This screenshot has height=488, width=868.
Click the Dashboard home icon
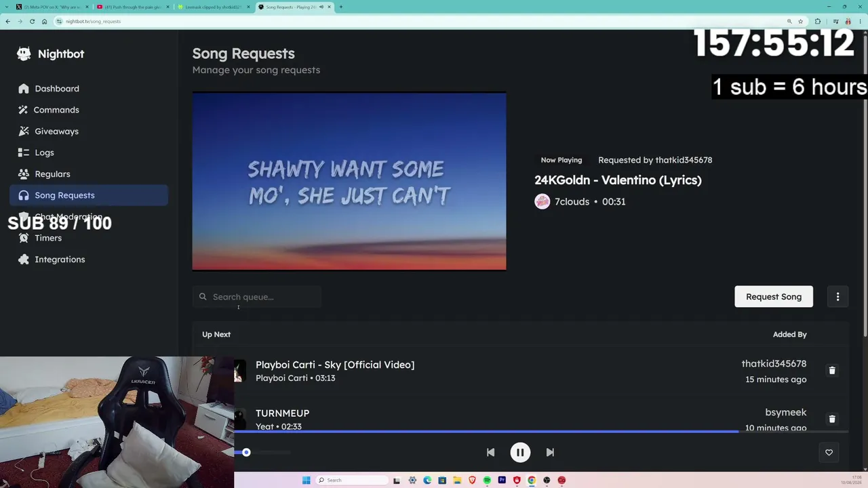click(x=24, y=89)
